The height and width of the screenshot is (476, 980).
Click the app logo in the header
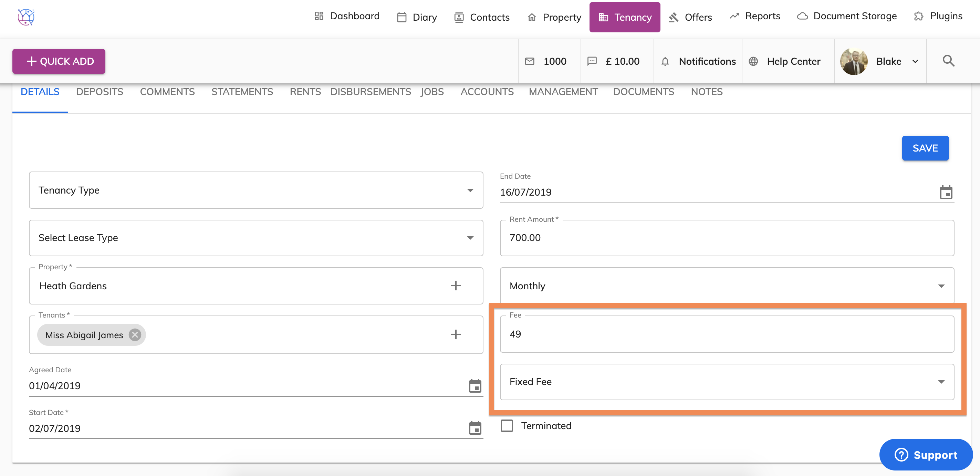pyautogui.click(x=26, y=17)
